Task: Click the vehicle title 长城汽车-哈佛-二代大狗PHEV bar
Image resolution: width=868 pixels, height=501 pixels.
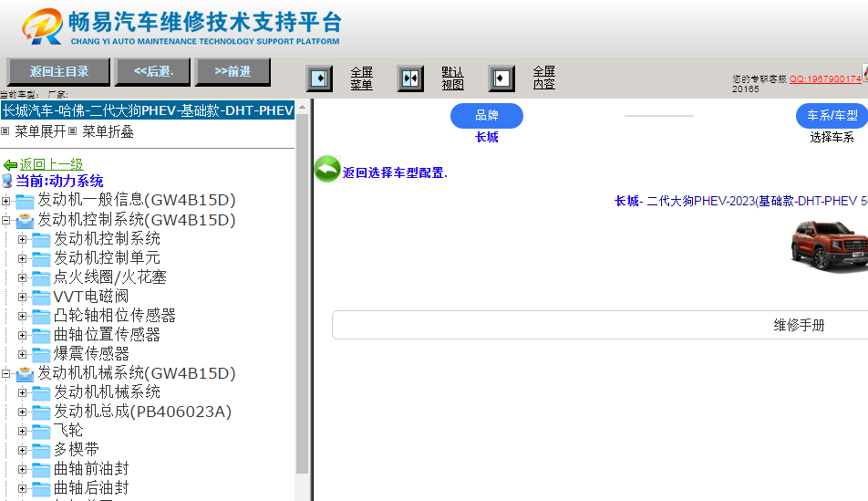Action: (x=148, y=110)
